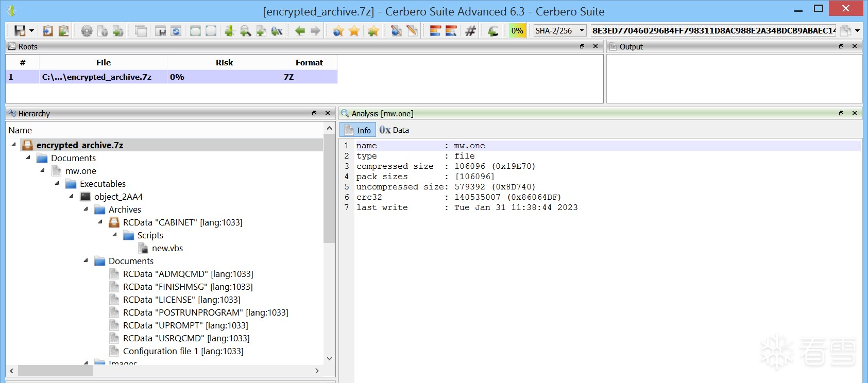868x383 pixels.
Task: Switch to the Data tab
Action: pos(395,130)
